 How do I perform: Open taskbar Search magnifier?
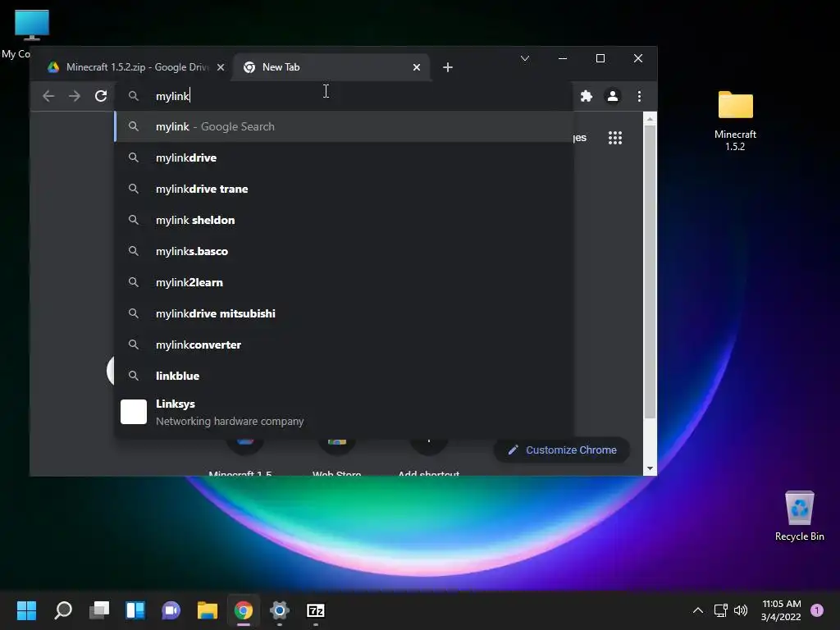pyautogui.click(x=63, y=610)
